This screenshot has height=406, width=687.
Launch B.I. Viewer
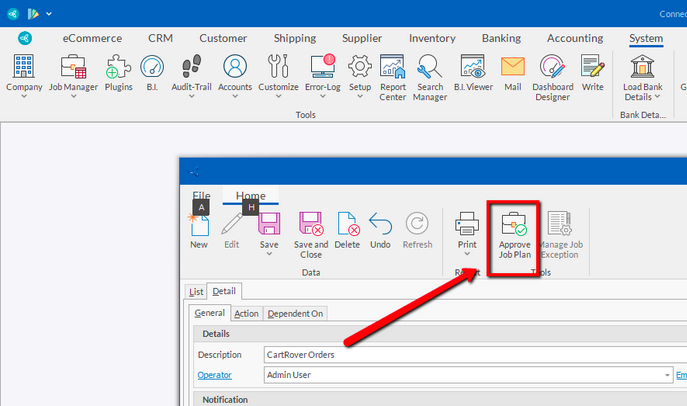pyautogui.click(x=473, y=73)
